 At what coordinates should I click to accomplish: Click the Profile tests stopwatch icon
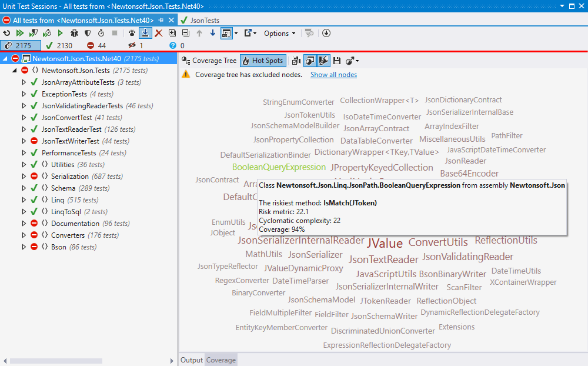101,34
